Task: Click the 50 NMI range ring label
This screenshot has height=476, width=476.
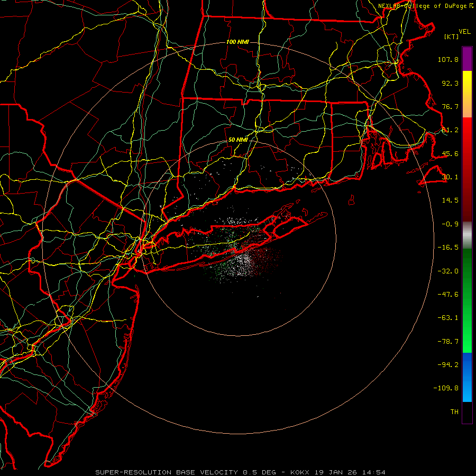Action: (x=238, y=140)
